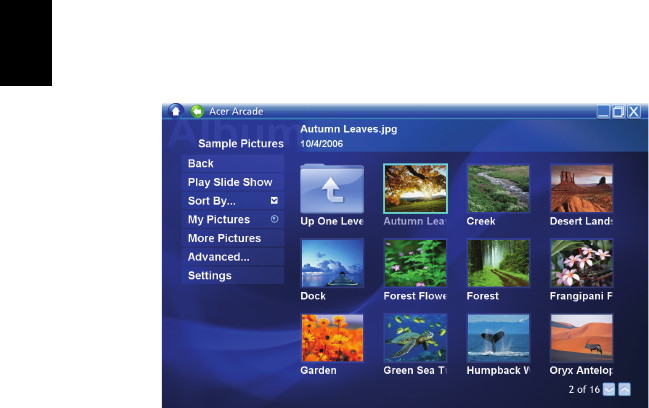Select the Desert Landscape thumbnail
This screenshot has width=649, height=408.
tap(582, 189)
